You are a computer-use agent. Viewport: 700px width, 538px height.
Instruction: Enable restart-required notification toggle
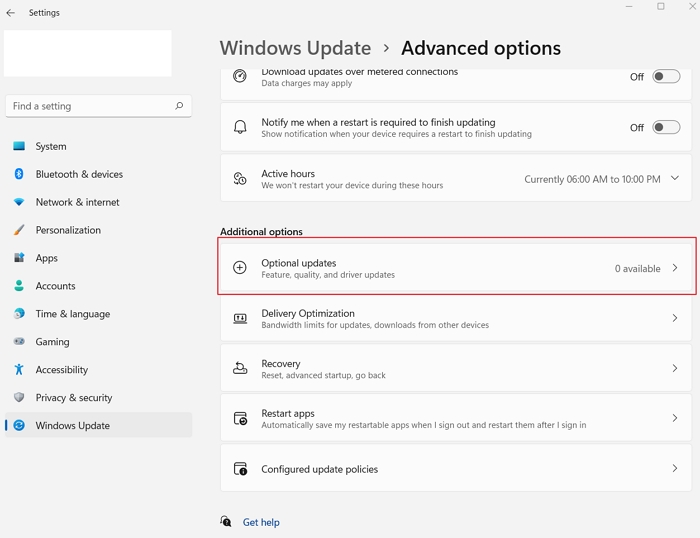pos(666,127)
